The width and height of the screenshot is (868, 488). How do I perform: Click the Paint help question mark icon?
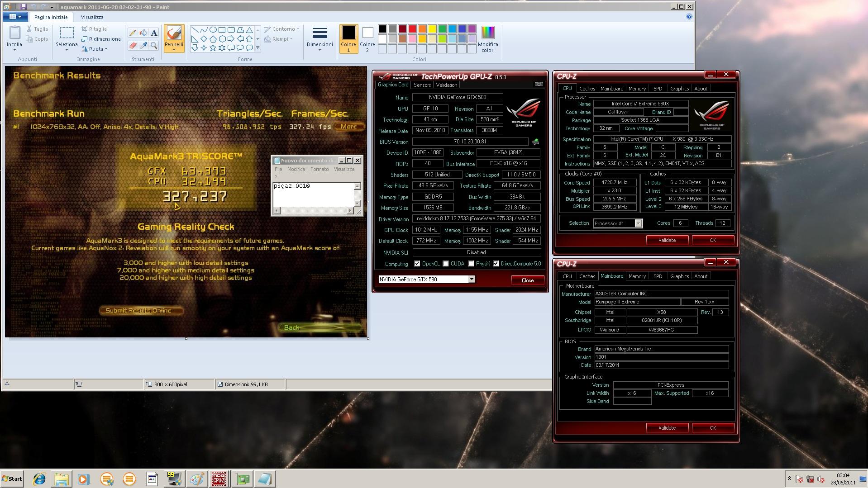tap(689, 17)
